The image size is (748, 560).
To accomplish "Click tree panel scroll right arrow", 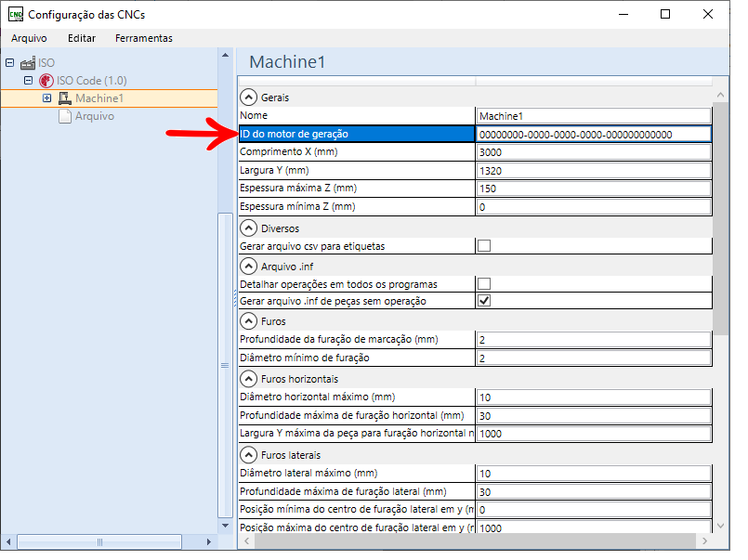I will (x=208, y=541).
